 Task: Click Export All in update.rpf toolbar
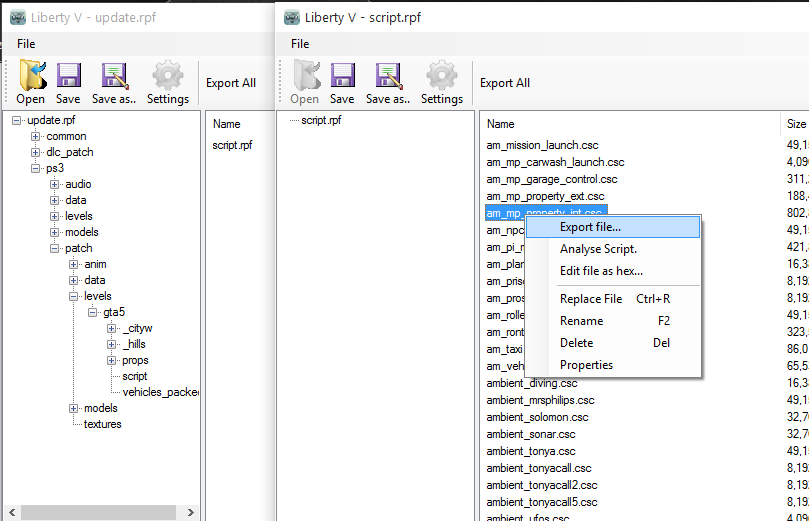[x=231, y=83]
